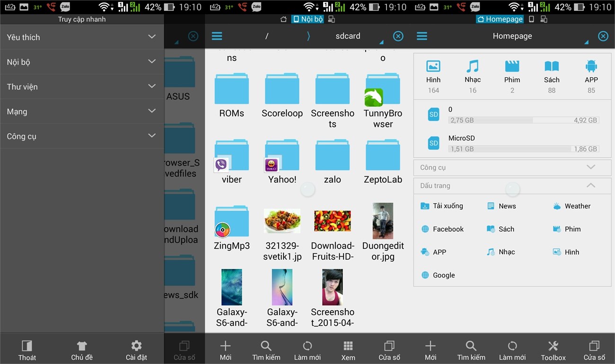Open Cửa sổ windows on the sdcard screen
This screenshot has width=615, height=364.
click(389, 351)
